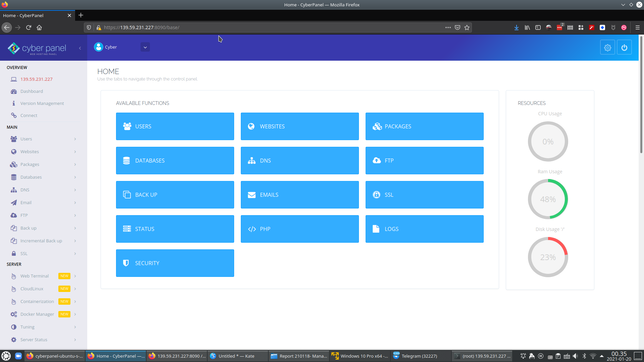Toggle the Firefox sidebar icon

tap(538, 27)
